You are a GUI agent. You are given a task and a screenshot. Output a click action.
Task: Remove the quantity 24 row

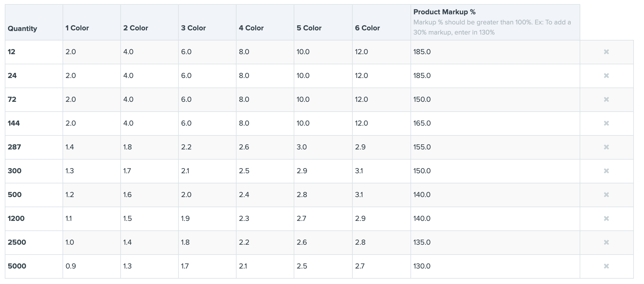pos(606,76)
